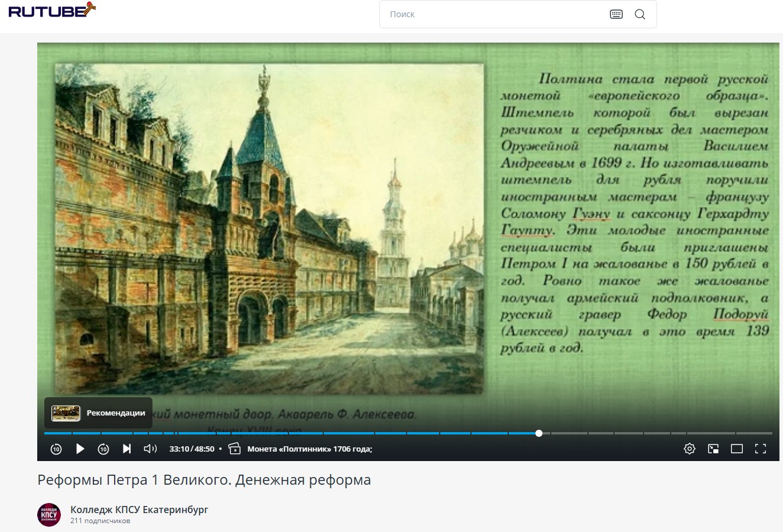
Task: Open player settings gear
Action: (690, 449)
